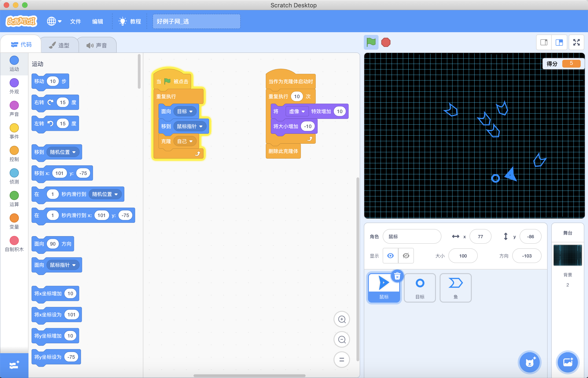Select the 鱼 sprite thumbnail
Image resolution: width=588 pixels, height=378 pixels.
point(456,288)
